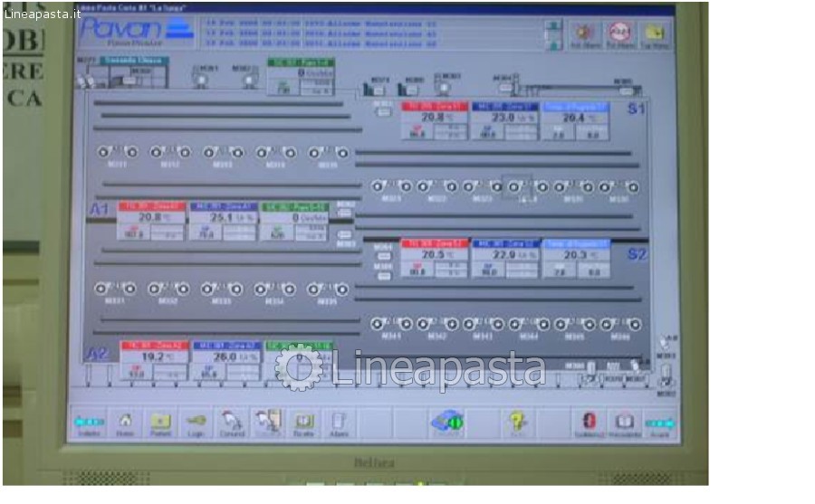The image size is (815, 504).
Task: Open the Allarm icon in bottom toolbar
Action: [339, 423]
